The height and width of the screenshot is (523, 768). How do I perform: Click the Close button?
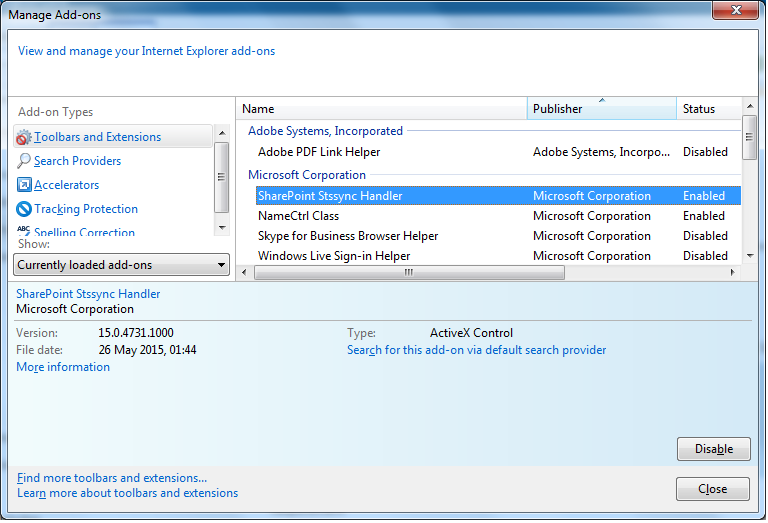[713, 489]
